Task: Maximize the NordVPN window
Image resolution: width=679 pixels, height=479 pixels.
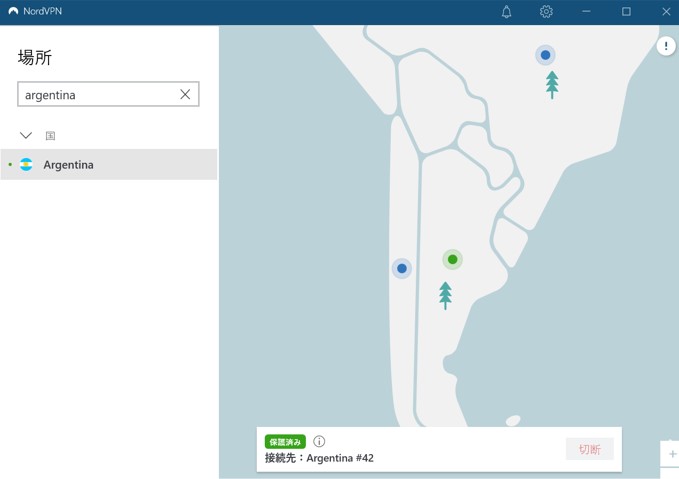Action: 626,12
